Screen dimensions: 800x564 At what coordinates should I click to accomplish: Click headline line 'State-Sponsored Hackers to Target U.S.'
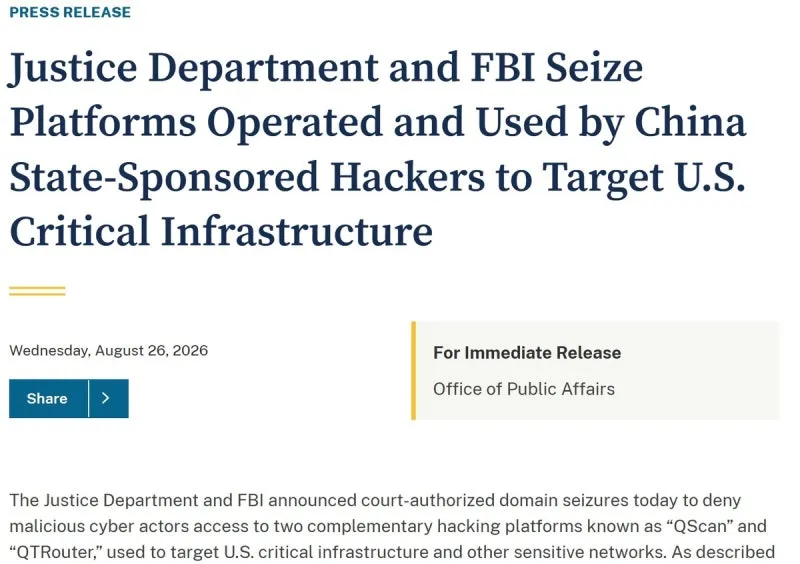tap(378, 178)
